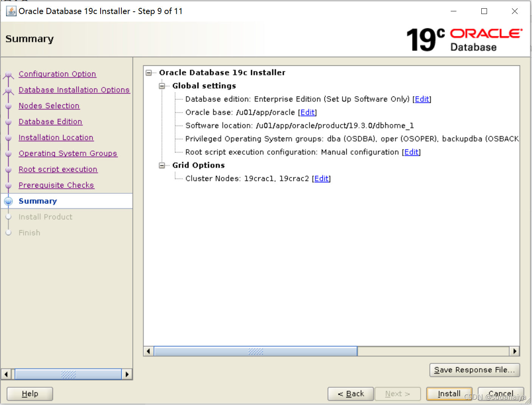Close the installer window

pyautogui.click(x=515, y=11)
